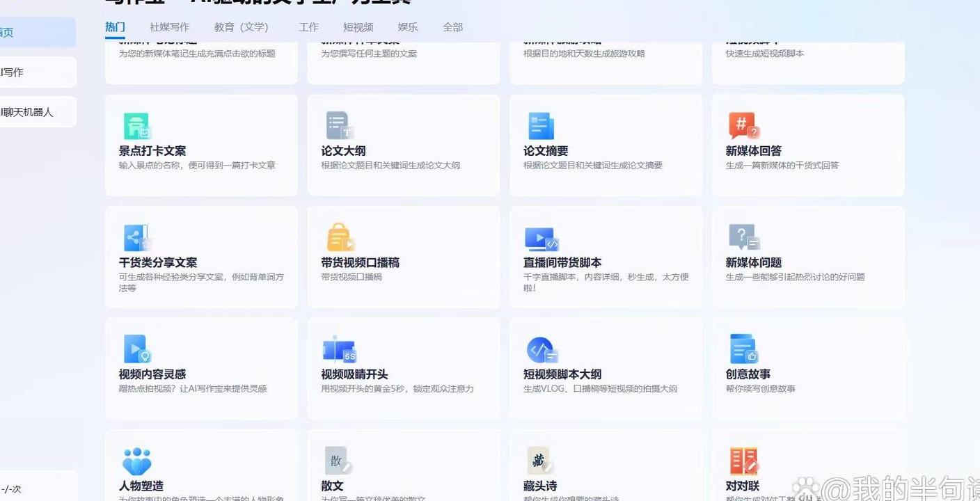
Task: Click the 论文摘要 blue document icon
Action: click(541, 126)
